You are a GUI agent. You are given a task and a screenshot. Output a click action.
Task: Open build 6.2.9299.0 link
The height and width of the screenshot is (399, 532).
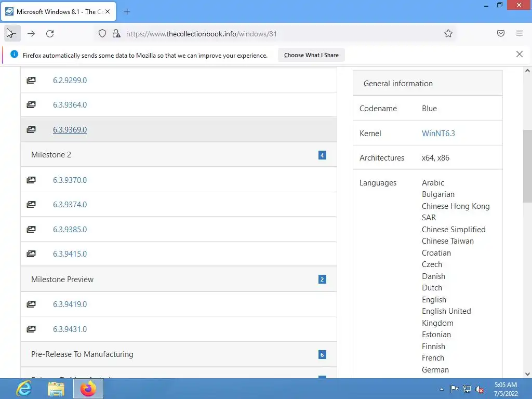(70, 81)
